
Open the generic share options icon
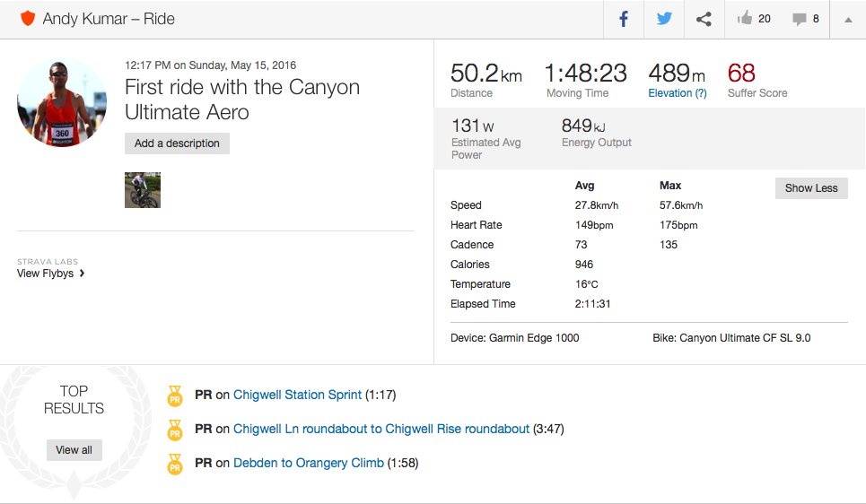[704, 19]
